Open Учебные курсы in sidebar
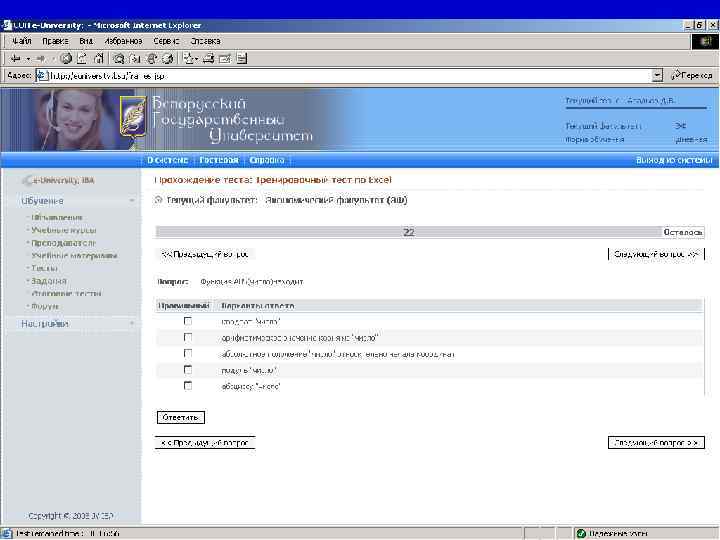Image resolution: width=720 pixels, height=540 pixels. pyautogui.click(x=64, y=230)
